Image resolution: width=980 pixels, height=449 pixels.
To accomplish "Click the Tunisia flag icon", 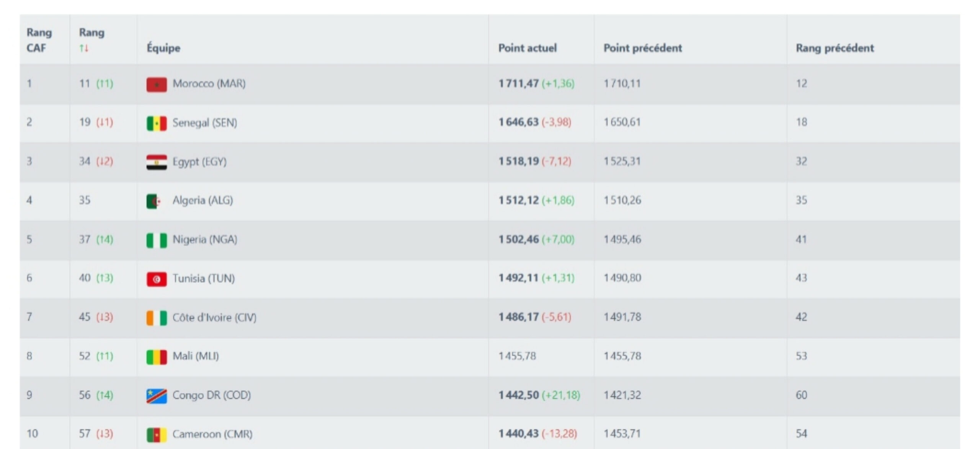I will [x=157, y=279].
